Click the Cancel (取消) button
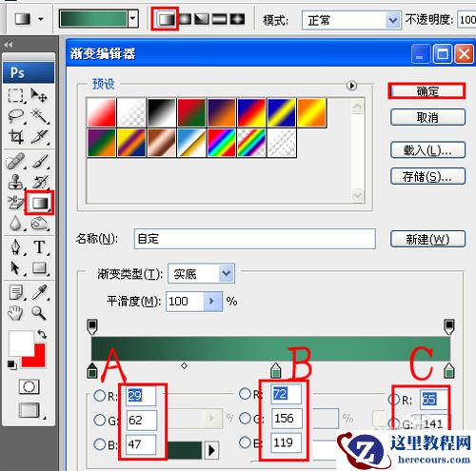Viewport: 476px width, 471px height. [x=427, y=118]
